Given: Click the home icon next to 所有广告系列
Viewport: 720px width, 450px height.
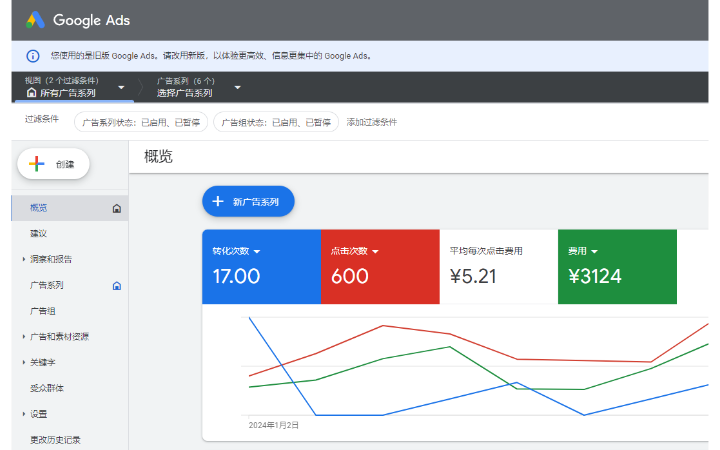Looking at the screenshot, I should (31, 93).
